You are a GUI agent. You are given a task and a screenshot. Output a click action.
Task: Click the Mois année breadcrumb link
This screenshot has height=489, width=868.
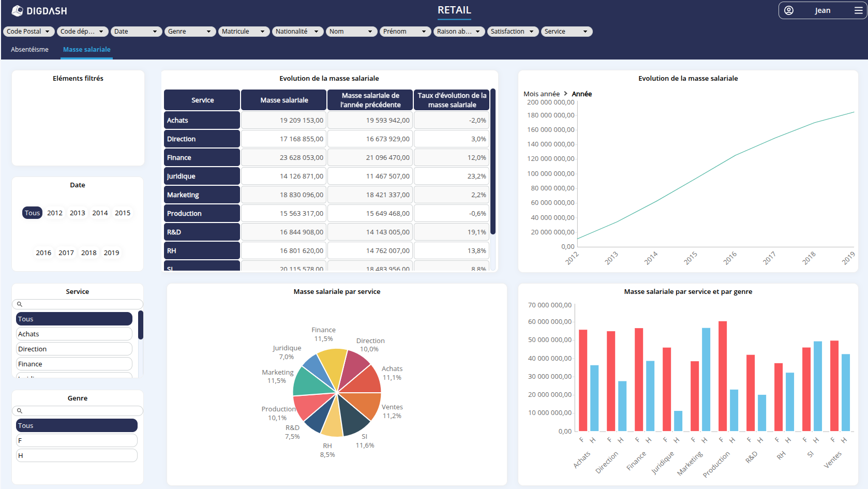(x=541, y=94)
